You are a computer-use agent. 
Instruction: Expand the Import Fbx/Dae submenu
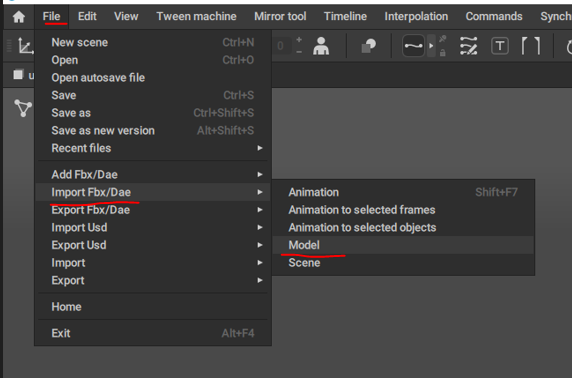pos(153,192)
